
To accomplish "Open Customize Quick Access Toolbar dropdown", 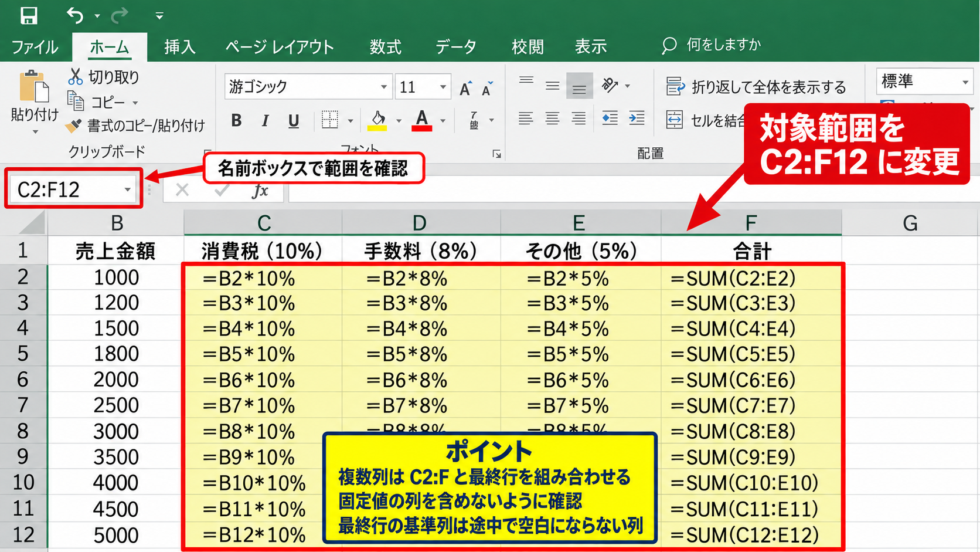I will point(159,16).
